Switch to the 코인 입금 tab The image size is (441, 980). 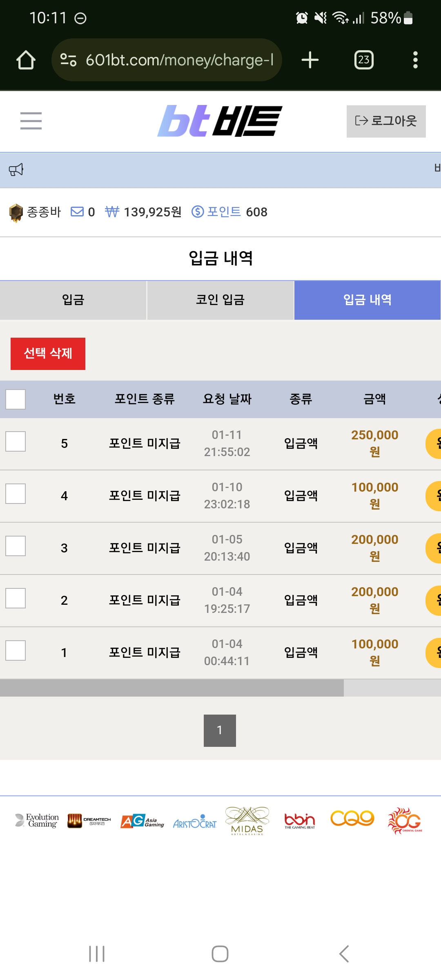(220, 300)
